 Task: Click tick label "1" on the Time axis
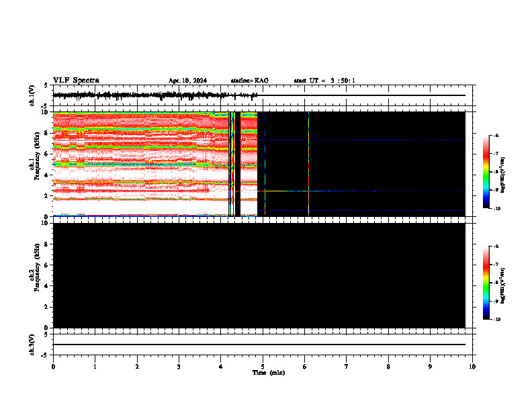[x=95, y=366]
